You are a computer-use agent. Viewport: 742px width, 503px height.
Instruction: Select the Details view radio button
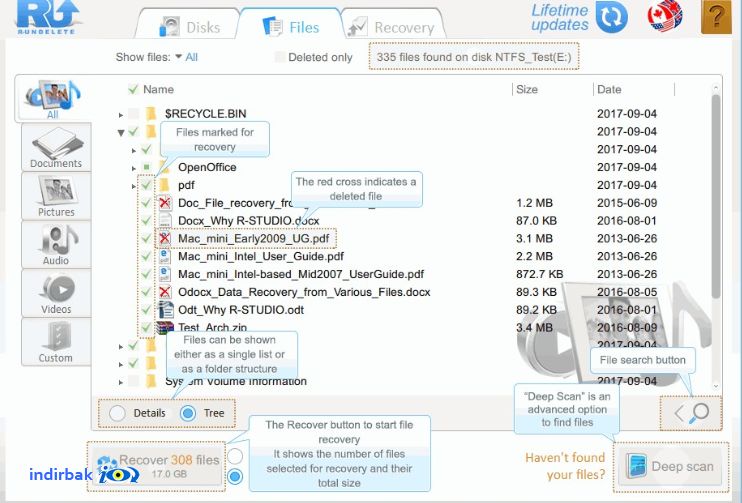point(117,413)
